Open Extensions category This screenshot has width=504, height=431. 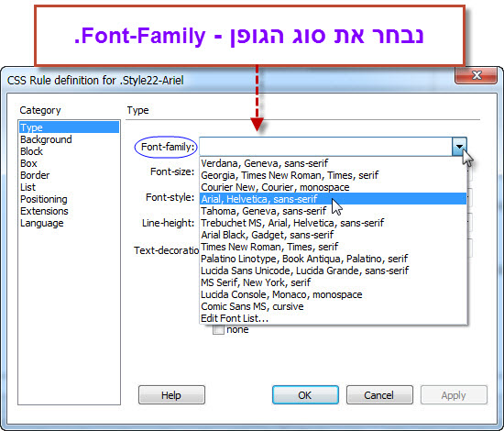[69, 211]
